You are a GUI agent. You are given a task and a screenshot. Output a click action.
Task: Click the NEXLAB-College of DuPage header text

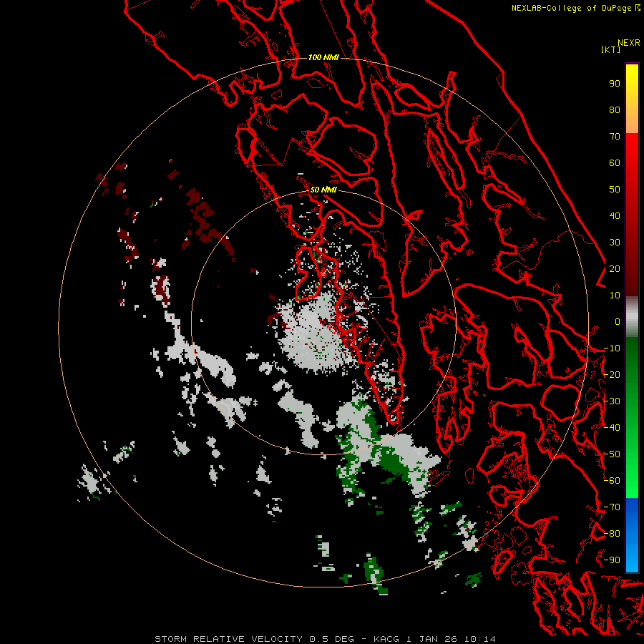tap(571, 8)
